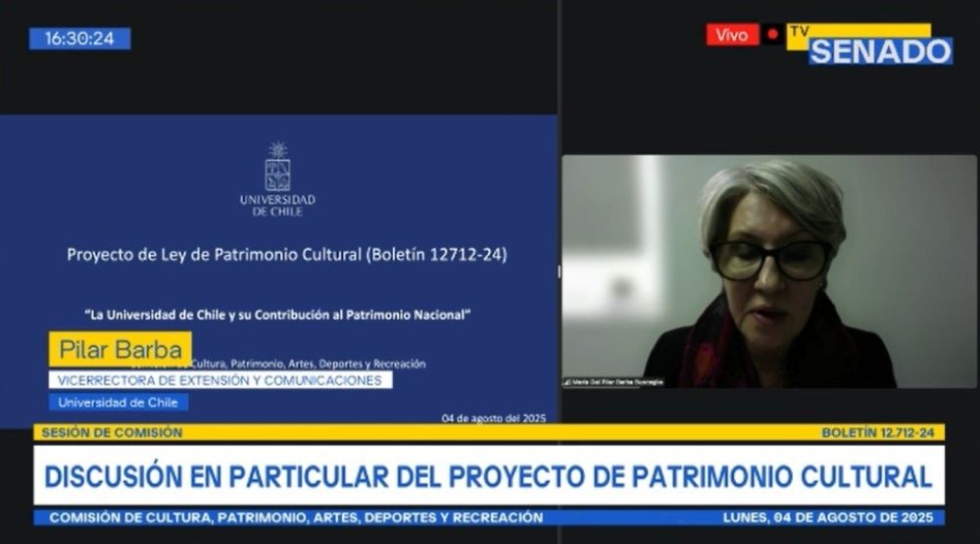The height and width of the screenshot is (544, 980).
Task: Click the Lunes, 04 de agosto date
Action: [833, 518]
